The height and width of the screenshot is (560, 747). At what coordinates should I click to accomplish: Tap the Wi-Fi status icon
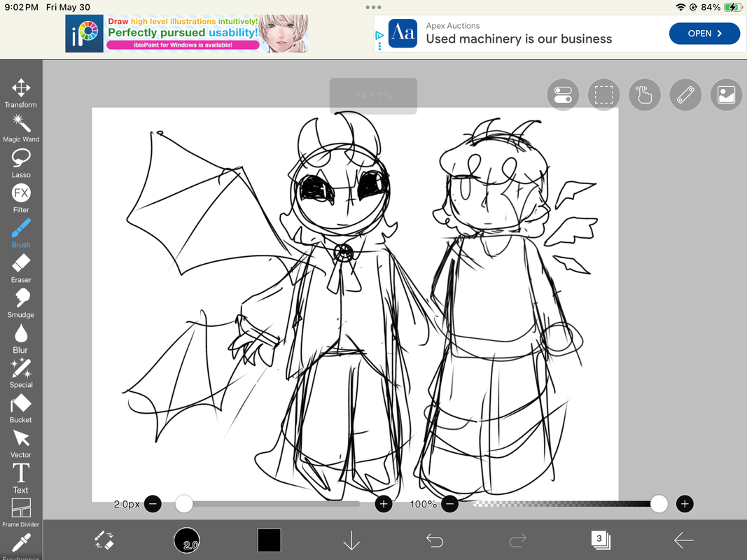[x=680, y=7]
